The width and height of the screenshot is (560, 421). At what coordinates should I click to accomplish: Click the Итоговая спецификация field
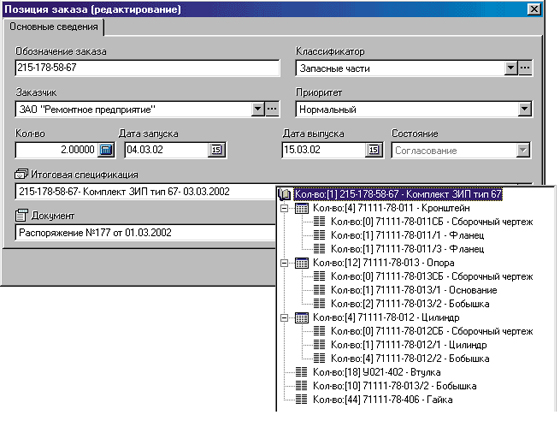[146, 191]
